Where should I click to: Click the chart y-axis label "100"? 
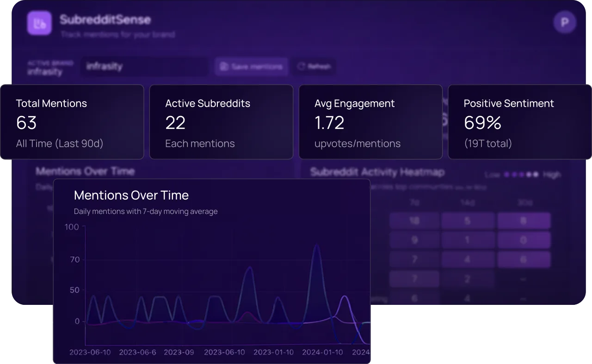tap(72, 227)
